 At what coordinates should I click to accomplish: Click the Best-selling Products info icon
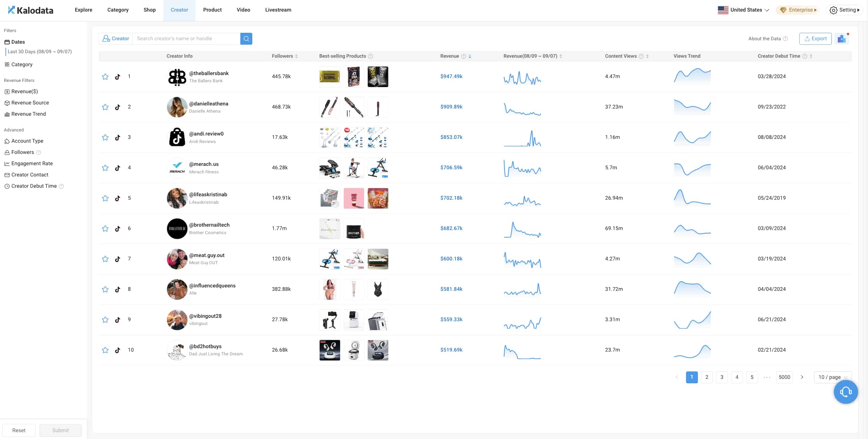pos(370,56)
